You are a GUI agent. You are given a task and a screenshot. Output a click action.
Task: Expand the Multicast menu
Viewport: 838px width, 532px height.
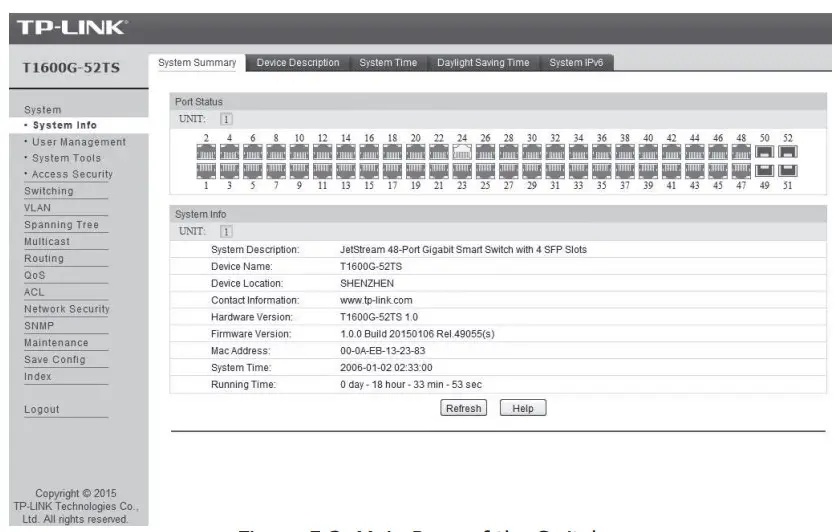47,241
